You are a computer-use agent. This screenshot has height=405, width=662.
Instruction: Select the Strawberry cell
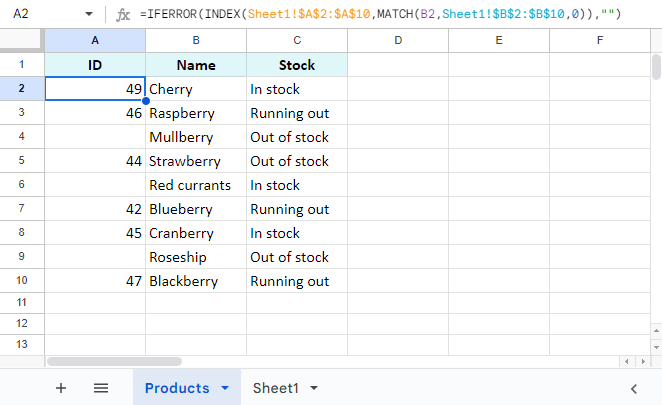[196, 161]
